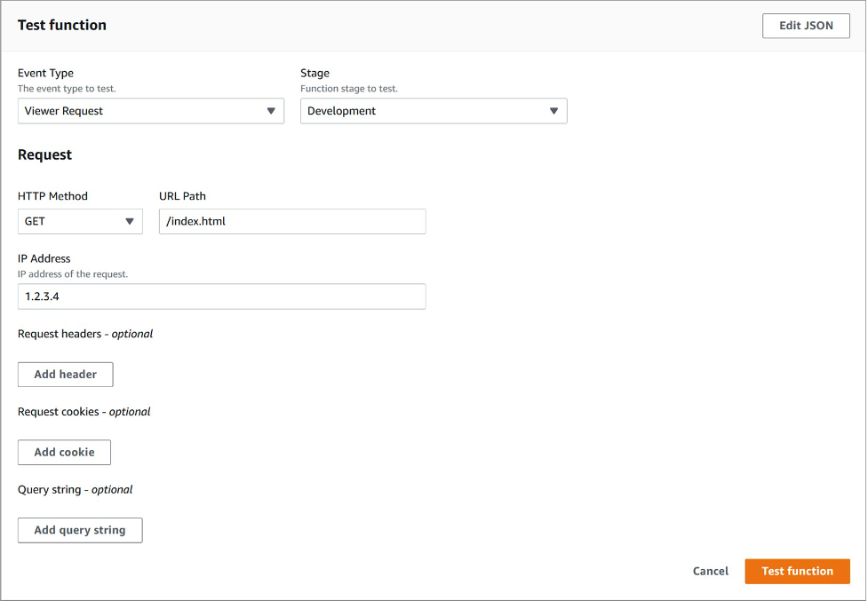Cancel the test function dialog
This screenshot has width=868, height=601.
(710, 572)
